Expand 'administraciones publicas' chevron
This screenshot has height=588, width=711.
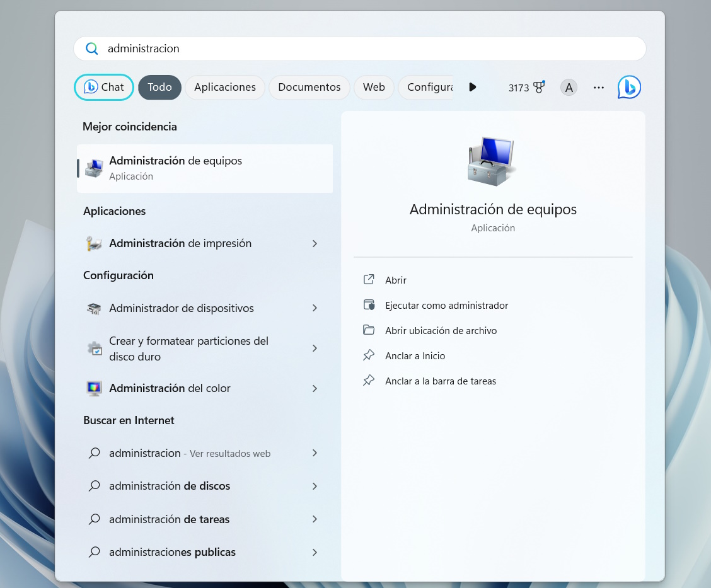pyautogui.click(x=315, y=552)
